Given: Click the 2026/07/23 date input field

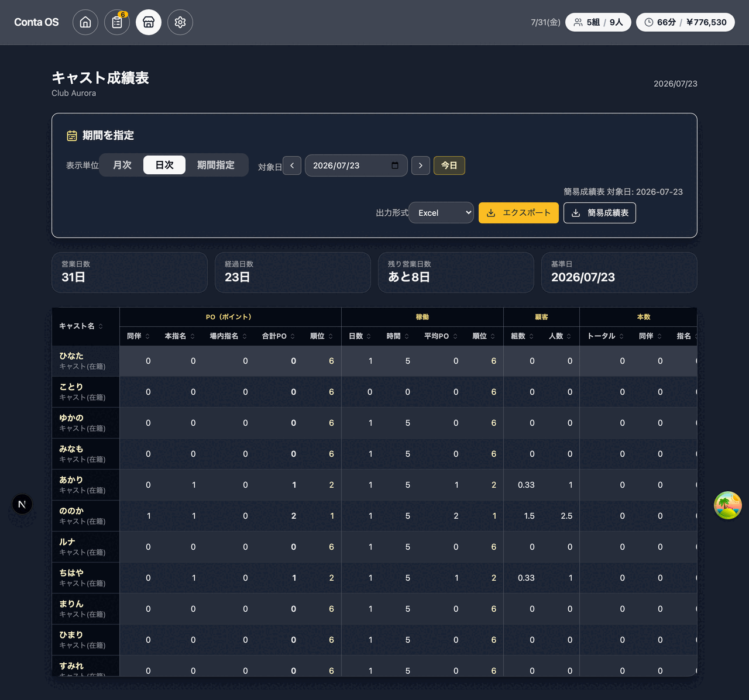Looking at the screenshot, I should [356, 165].
